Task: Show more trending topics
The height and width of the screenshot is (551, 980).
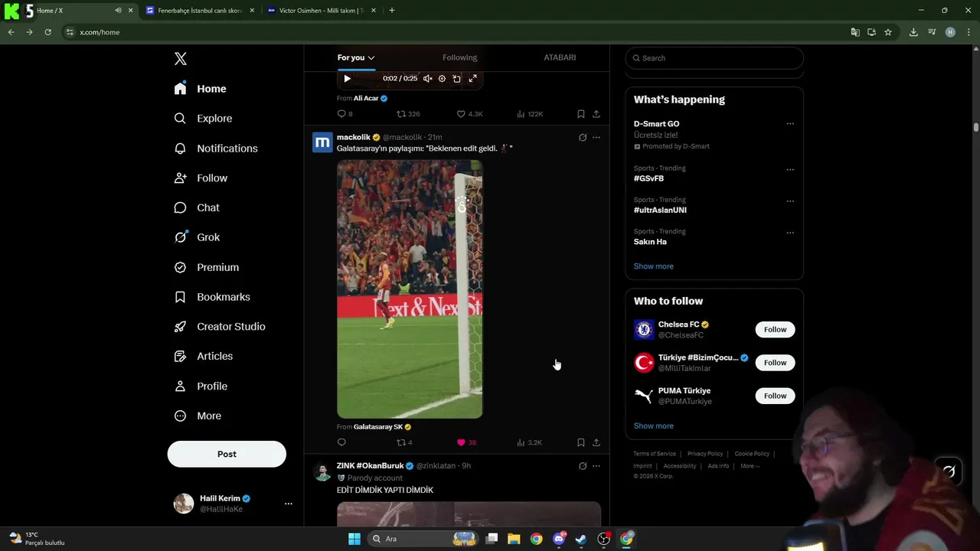Action: 653,266
